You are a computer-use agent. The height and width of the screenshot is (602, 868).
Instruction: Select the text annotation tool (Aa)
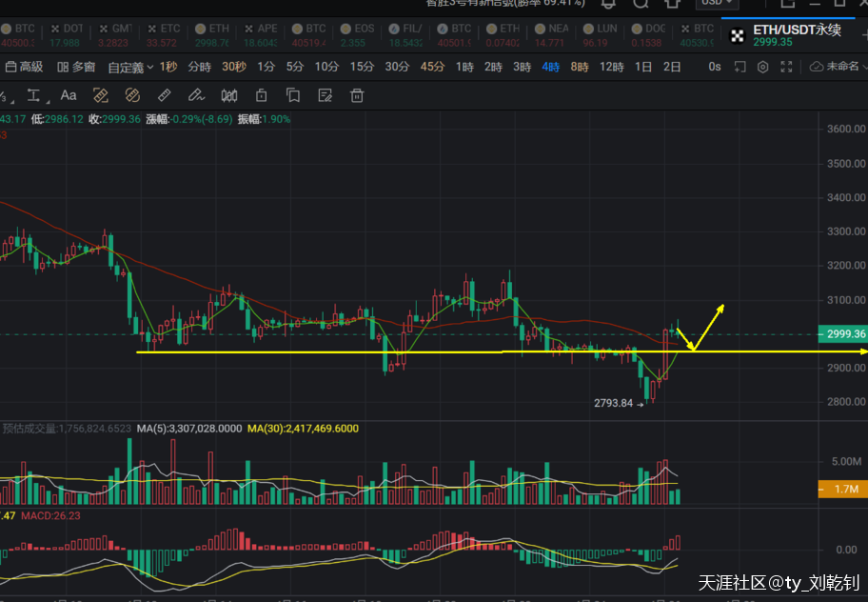[x=69, y=95]
